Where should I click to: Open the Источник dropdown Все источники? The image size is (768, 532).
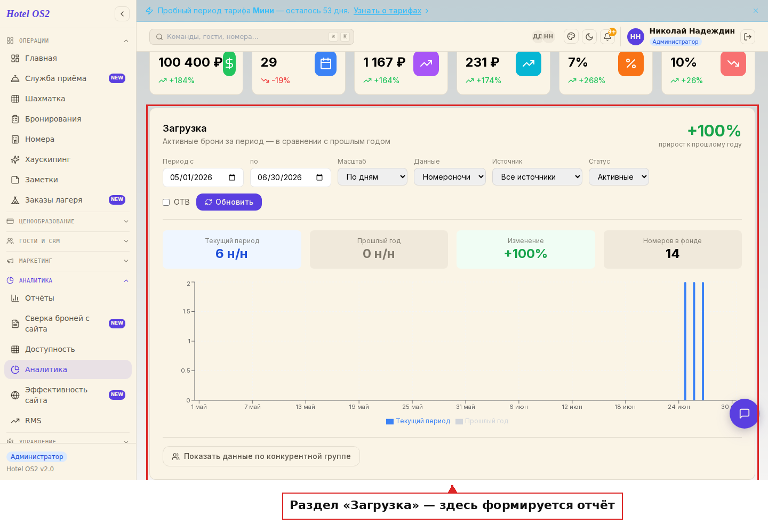(x=537, y=177)
